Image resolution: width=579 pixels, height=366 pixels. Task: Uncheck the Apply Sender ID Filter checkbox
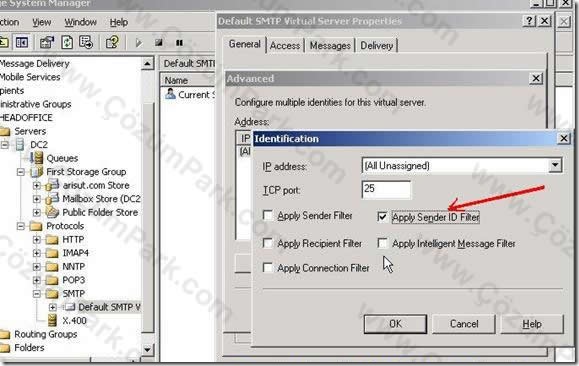(382, 216)
